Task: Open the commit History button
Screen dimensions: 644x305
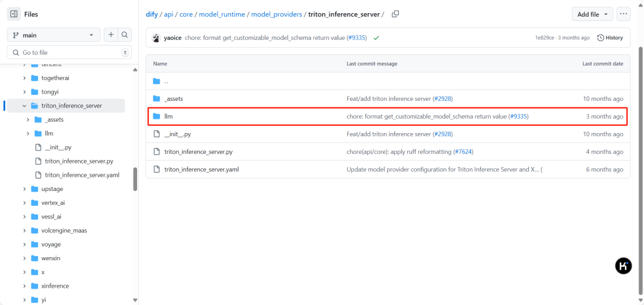Action: [x=610, y=38]
